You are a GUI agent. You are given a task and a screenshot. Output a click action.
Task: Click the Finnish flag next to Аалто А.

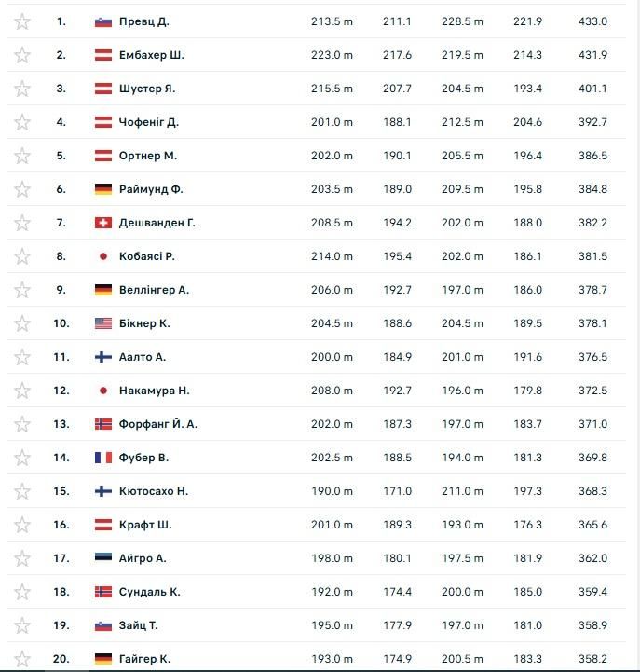103,357
